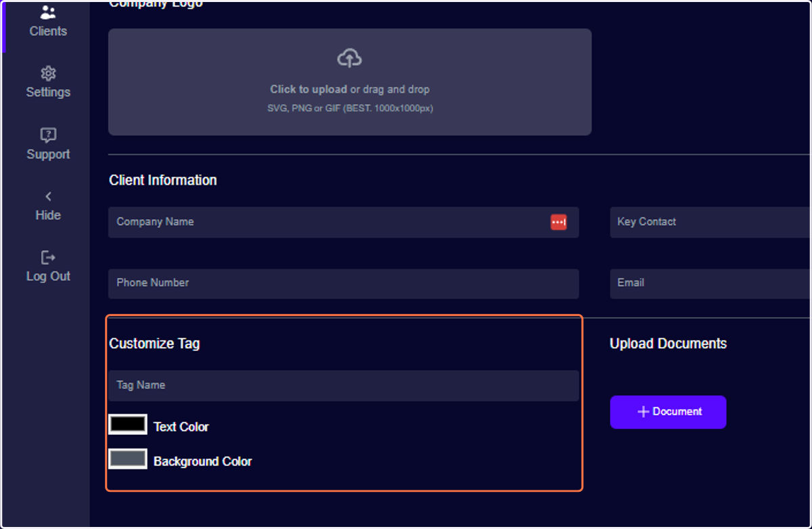Click the Customize Tag heading
The height and width of the screenshot is (529, 812).
click(154, 344)
